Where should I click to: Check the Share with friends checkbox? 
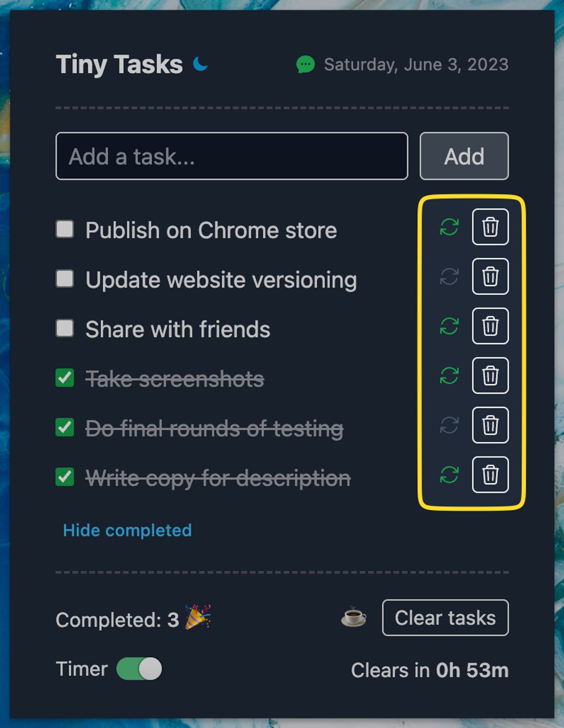64,329
